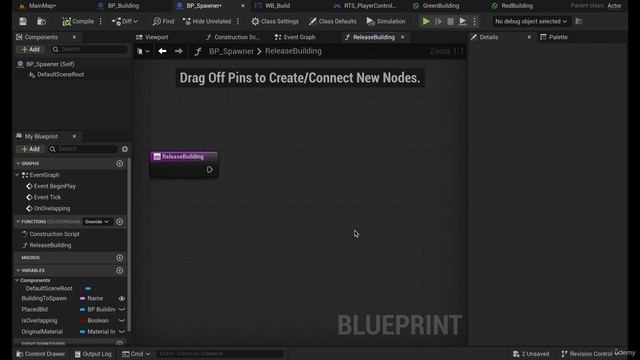This screenshot has width=640, height=360.
Task: Click the Eject play icon
Action: click(462, 21)
